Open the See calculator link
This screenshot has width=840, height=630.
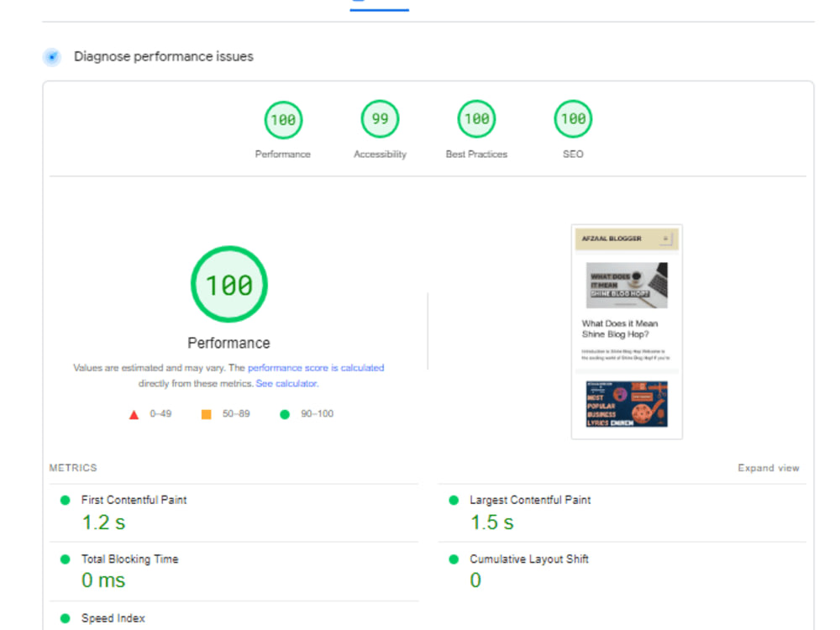[286, 384]
